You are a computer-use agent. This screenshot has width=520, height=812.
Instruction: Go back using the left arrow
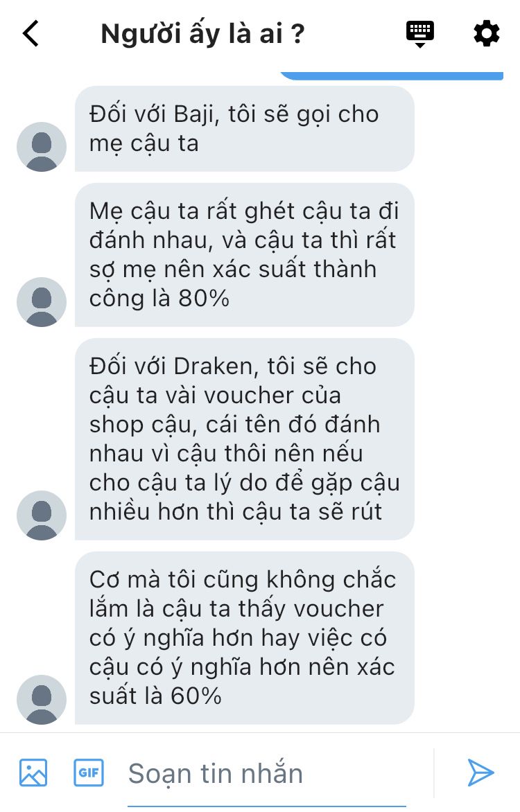[31, 34]
